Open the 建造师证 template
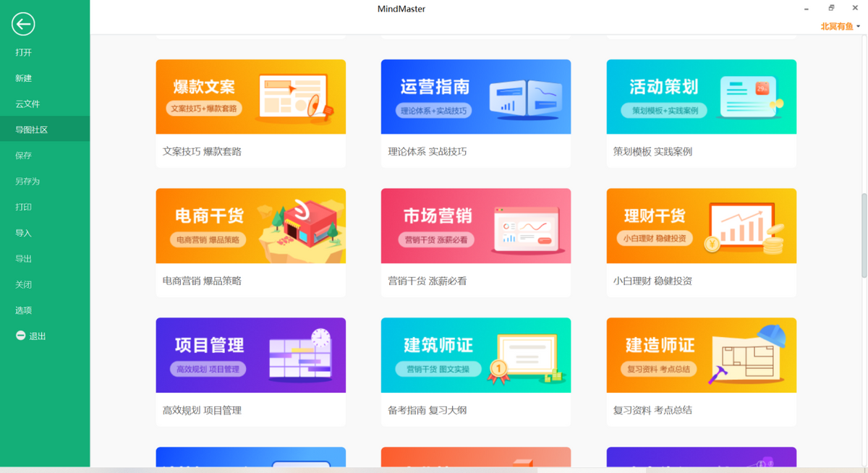 701,354
